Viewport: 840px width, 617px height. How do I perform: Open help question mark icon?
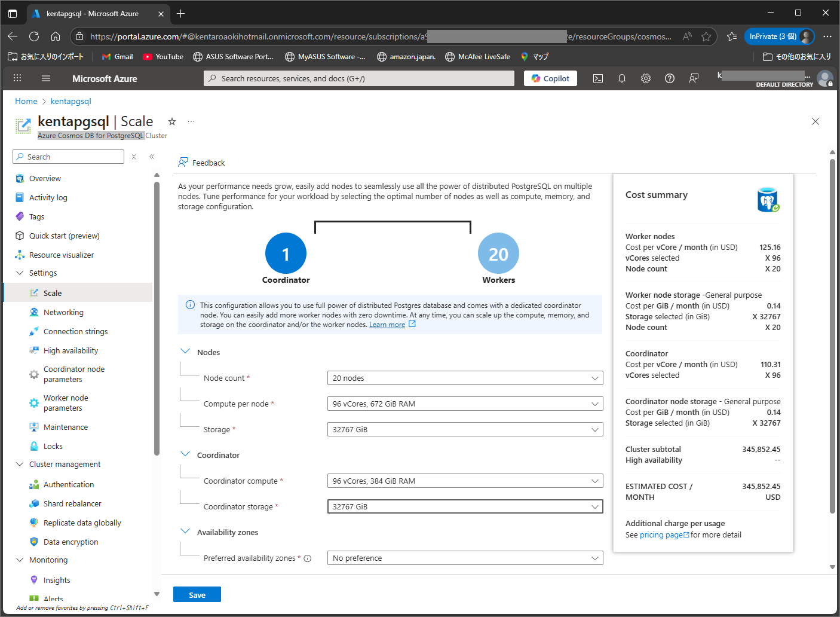tap(670, 78)
